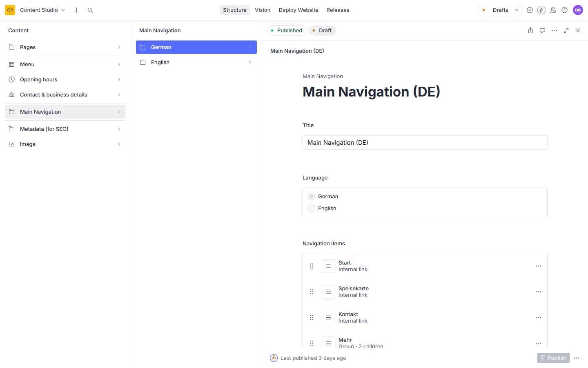
Task: Open the three-dot menu for Speisekarte item
Action: click(x=538, y=292)
